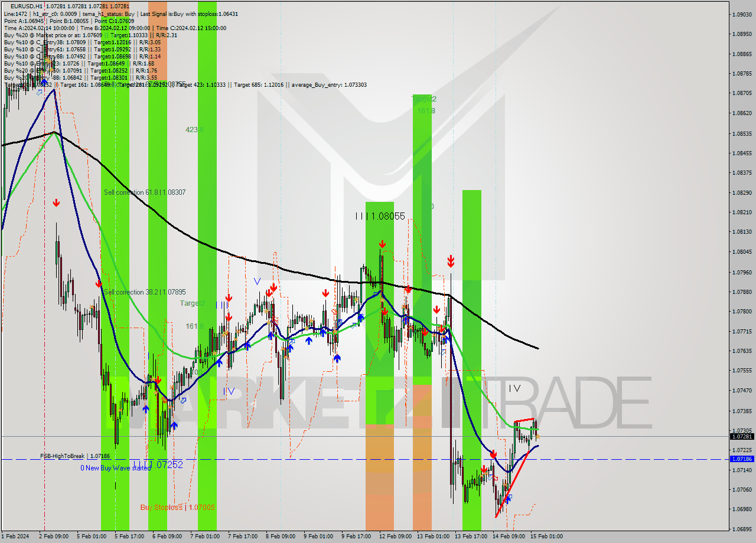Click the '7 Feb 17:00' time label
756x543 pixels.
243,537
